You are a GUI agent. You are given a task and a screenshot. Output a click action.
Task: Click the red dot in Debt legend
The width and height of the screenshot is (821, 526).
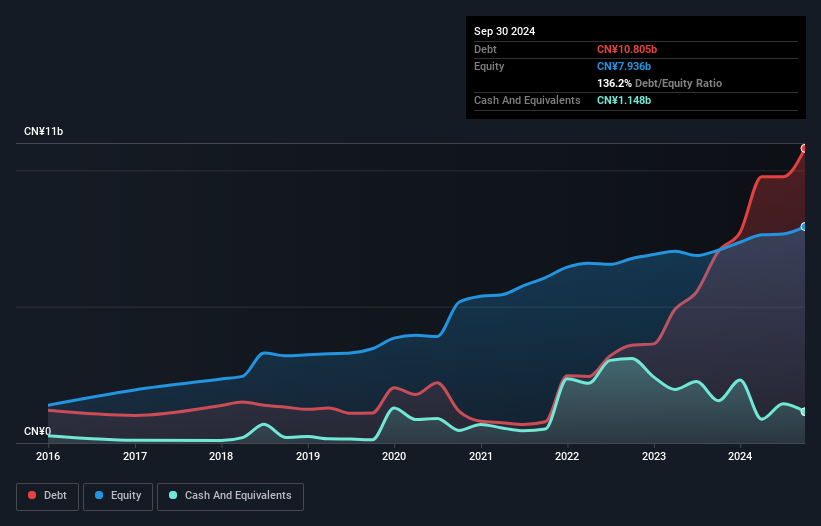tap(32, 495)
